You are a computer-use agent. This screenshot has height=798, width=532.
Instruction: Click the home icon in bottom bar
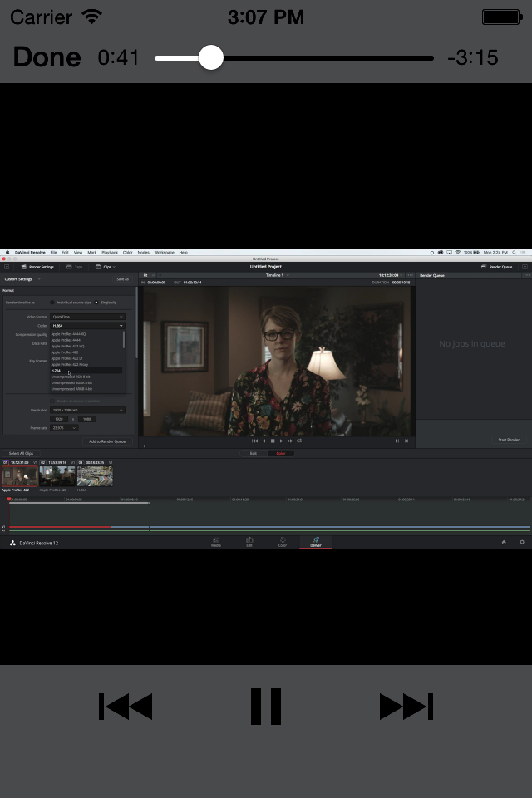(503, 542)
